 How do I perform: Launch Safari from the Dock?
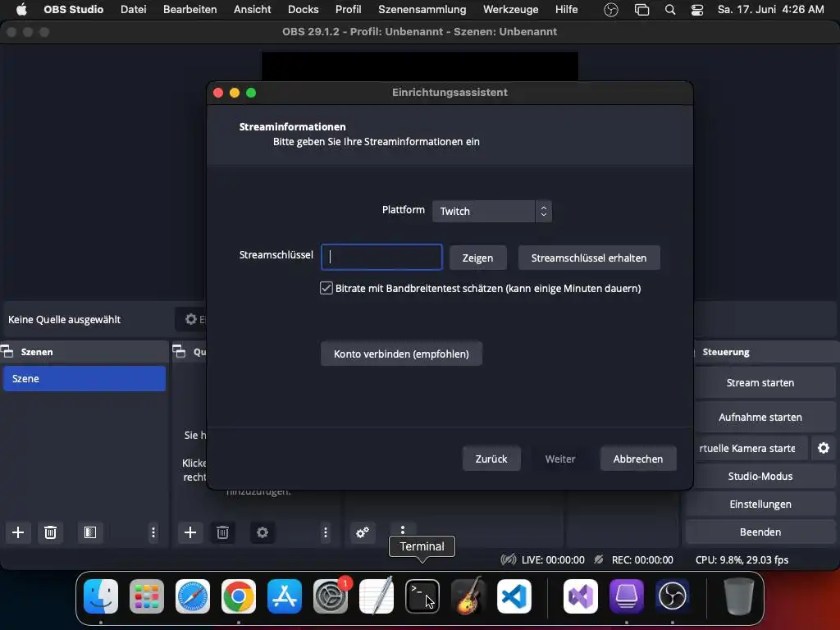192,596
